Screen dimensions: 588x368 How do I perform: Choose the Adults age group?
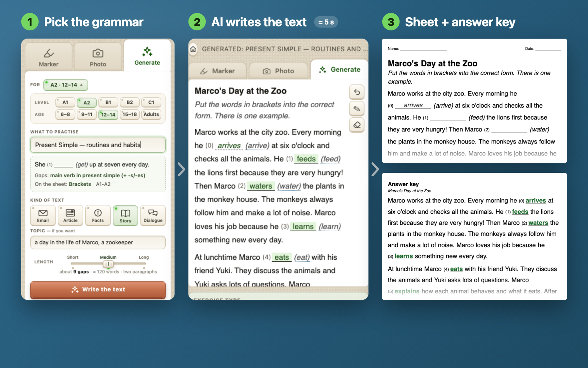[151, 114]
